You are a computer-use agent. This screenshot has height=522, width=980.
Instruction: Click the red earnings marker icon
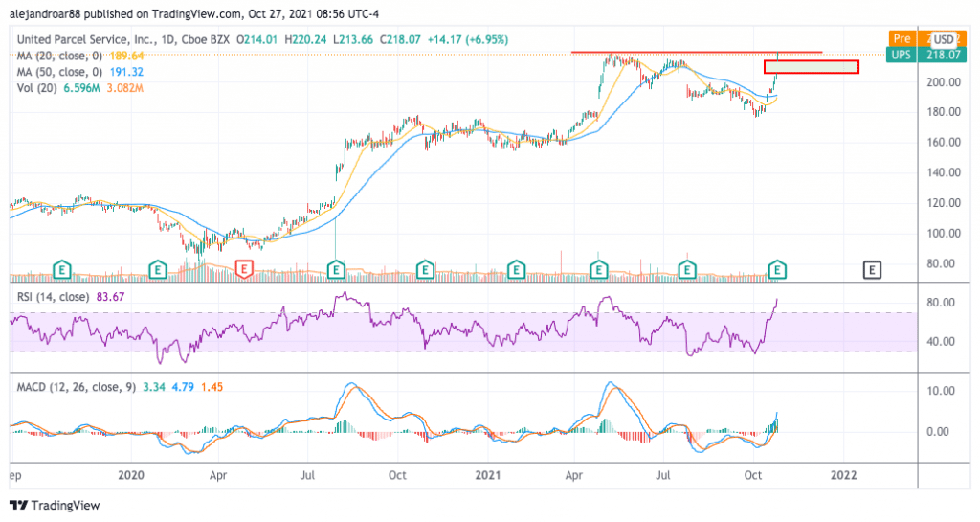(244, 269)
